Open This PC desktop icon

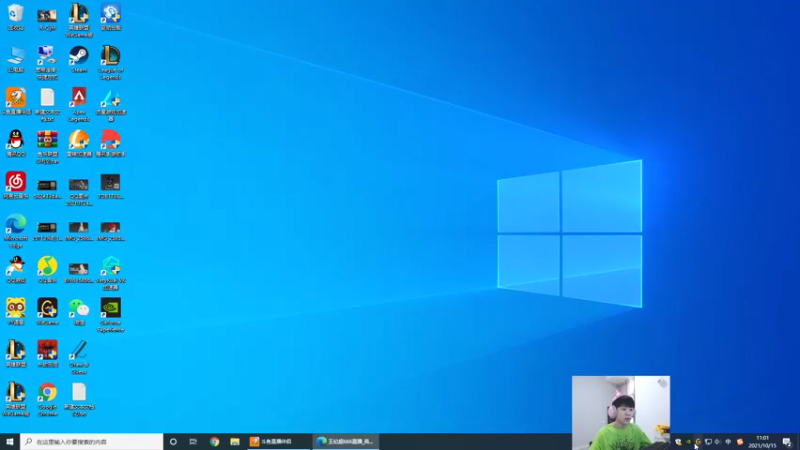[x=16, y=59]
